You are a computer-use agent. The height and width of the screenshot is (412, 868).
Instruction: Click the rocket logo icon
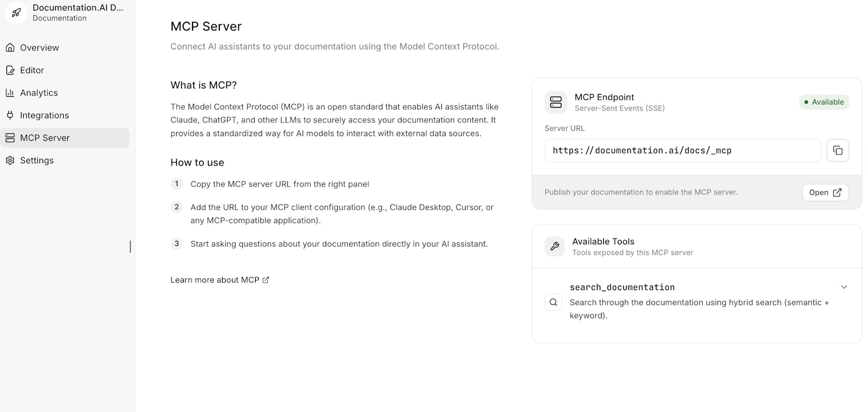click(x=16, y=13)
